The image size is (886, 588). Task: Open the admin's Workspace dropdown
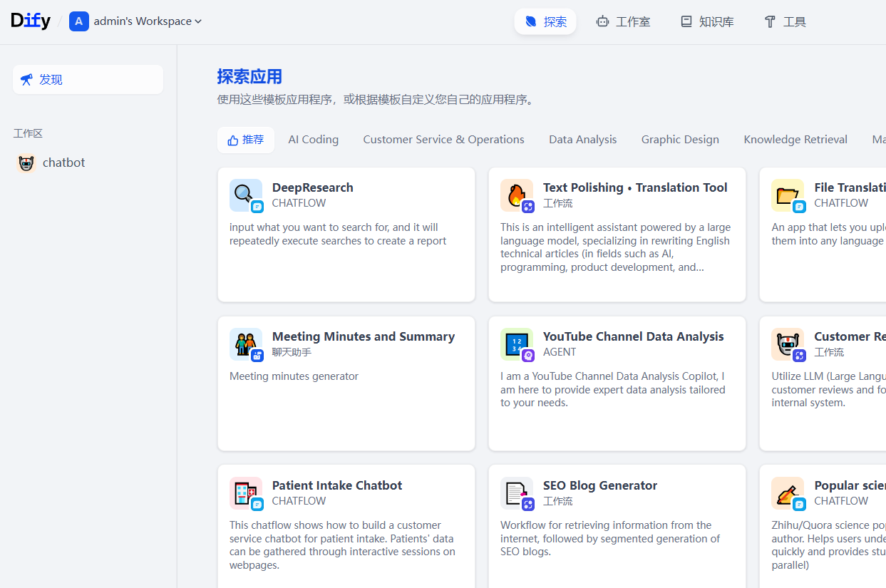[148, 21]
